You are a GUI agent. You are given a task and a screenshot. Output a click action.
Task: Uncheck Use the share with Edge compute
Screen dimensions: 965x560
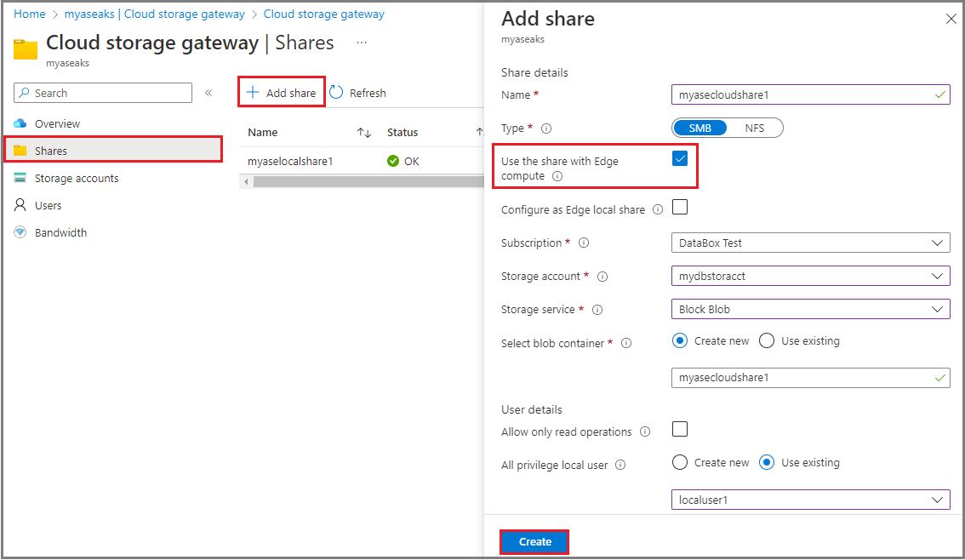679,158
